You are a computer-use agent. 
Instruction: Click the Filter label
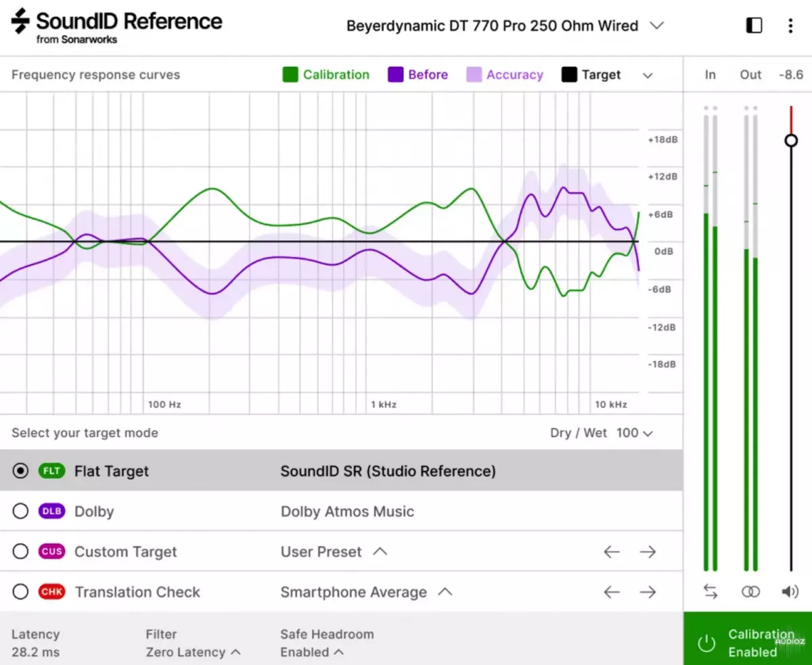coord(161,635)
